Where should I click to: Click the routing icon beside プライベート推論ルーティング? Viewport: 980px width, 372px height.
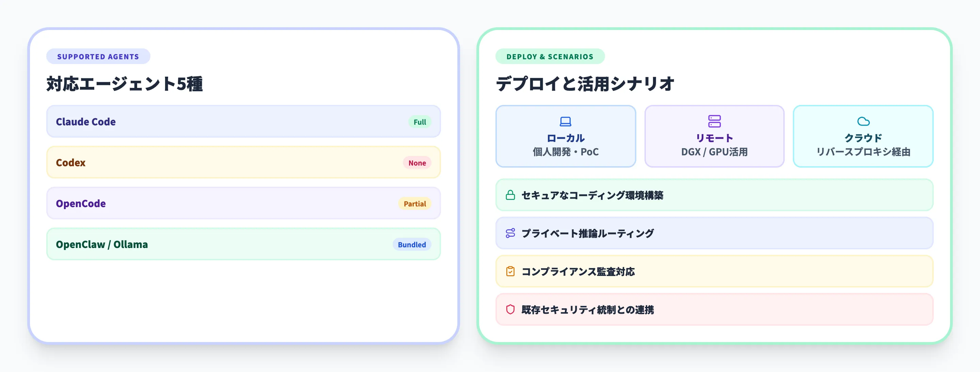pyautogui.click(x=510, y=233)
